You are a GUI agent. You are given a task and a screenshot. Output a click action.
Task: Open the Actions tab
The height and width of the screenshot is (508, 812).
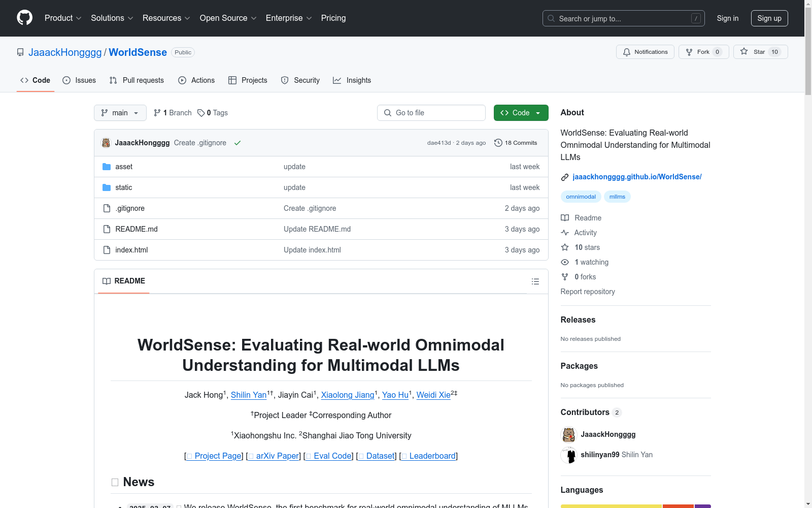point(196,80)
